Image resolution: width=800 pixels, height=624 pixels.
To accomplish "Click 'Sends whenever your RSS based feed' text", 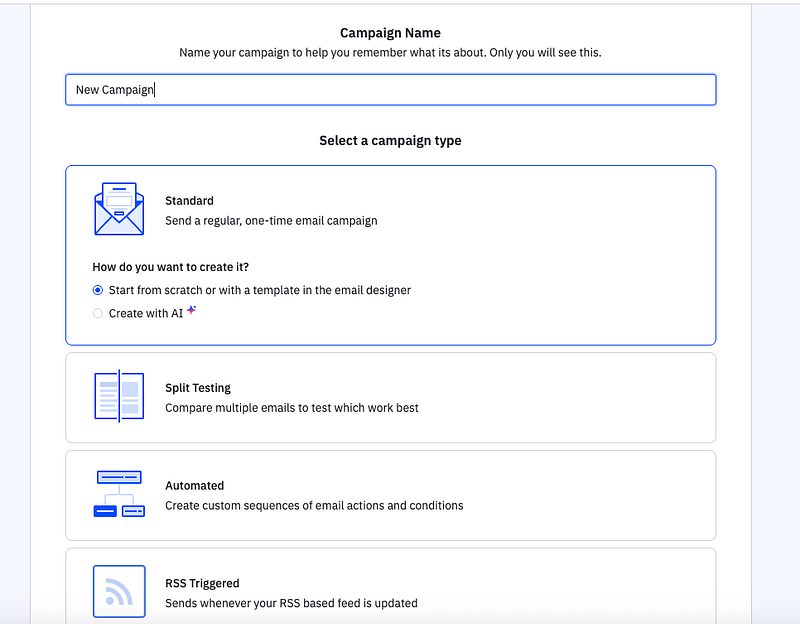I will (291, 603).
